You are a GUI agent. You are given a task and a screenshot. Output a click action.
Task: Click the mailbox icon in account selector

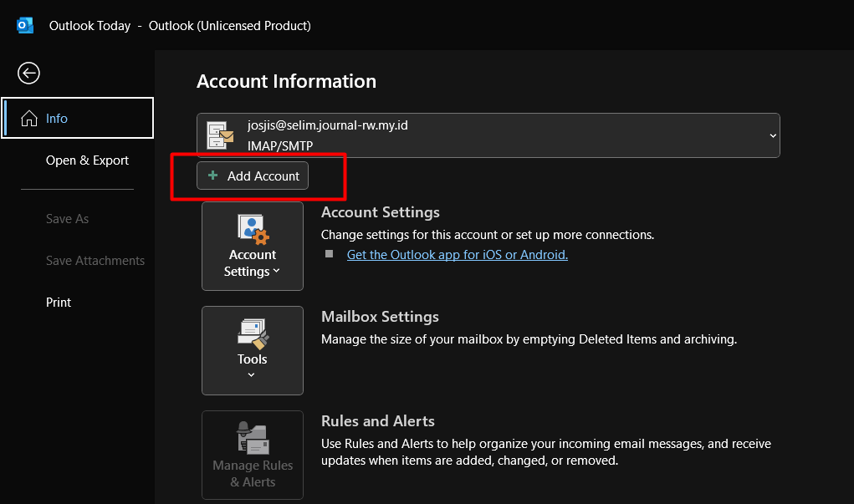click(220, 135)
